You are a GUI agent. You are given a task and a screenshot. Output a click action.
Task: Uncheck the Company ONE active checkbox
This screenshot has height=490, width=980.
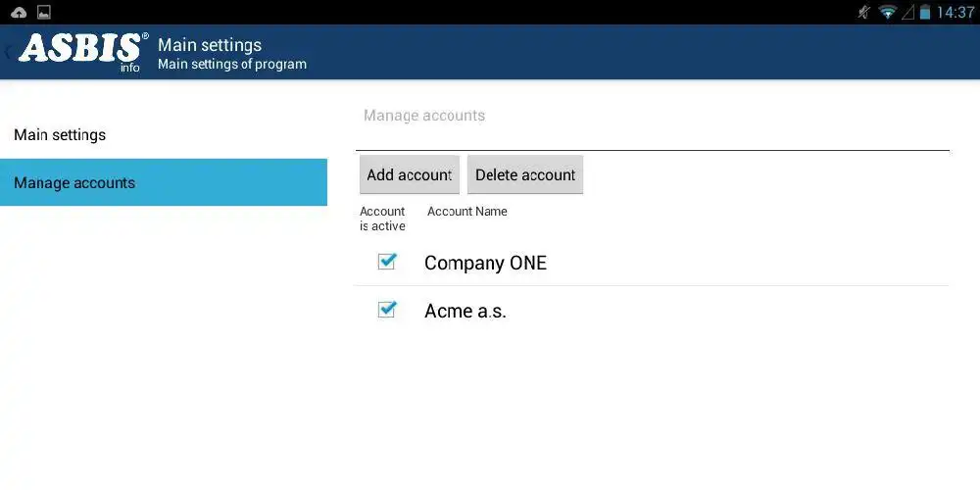coord(387,261)
